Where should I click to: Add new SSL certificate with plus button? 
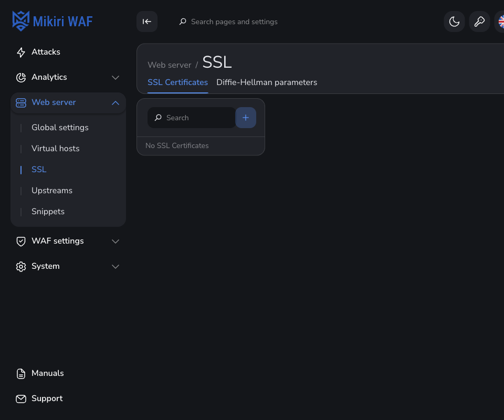[x=246, y=118]
